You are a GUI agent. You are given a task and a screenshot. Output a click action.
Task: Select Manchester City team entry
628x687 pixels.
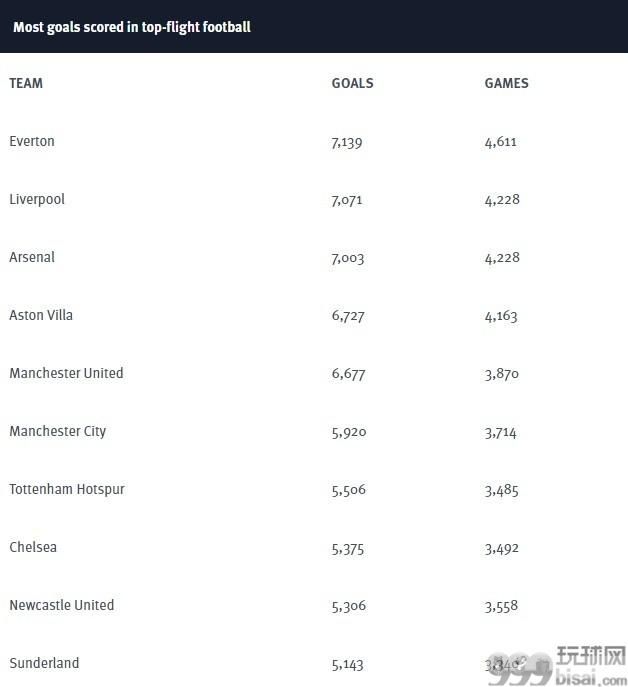click(57, 431)
